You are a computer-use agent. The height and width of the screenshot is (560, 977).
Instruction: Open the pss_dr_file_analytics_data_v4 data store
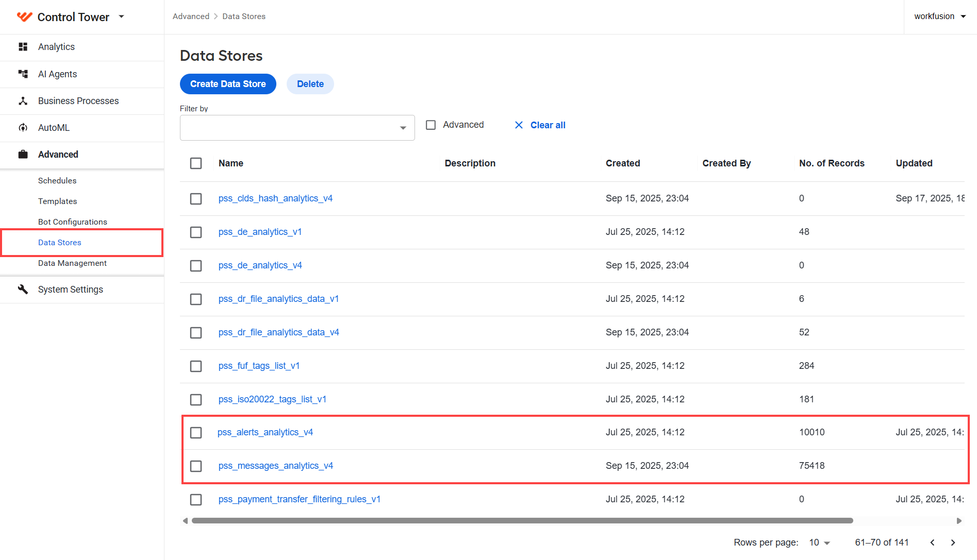click(x=279, y=332)
